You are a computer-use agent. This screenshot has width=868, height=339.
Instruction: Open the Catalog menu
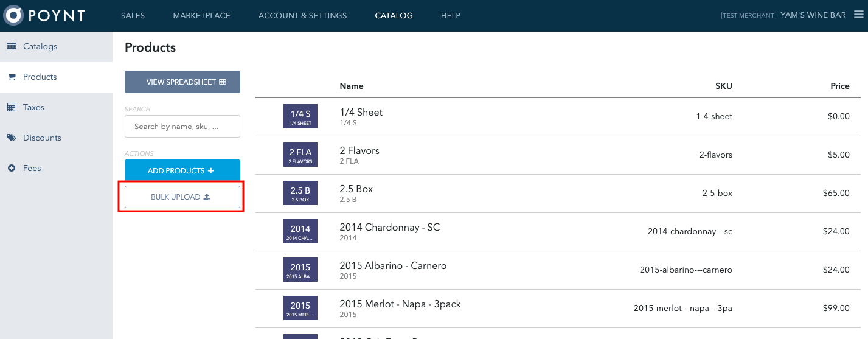point(394,16)
